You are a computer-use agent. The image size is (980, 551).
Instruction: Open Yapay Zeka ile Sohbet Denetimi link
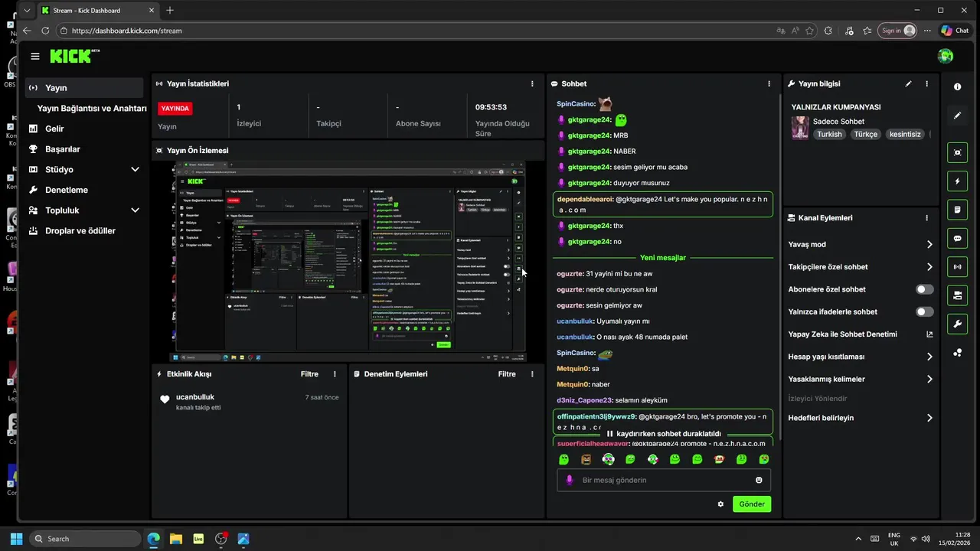pos(842,334)
